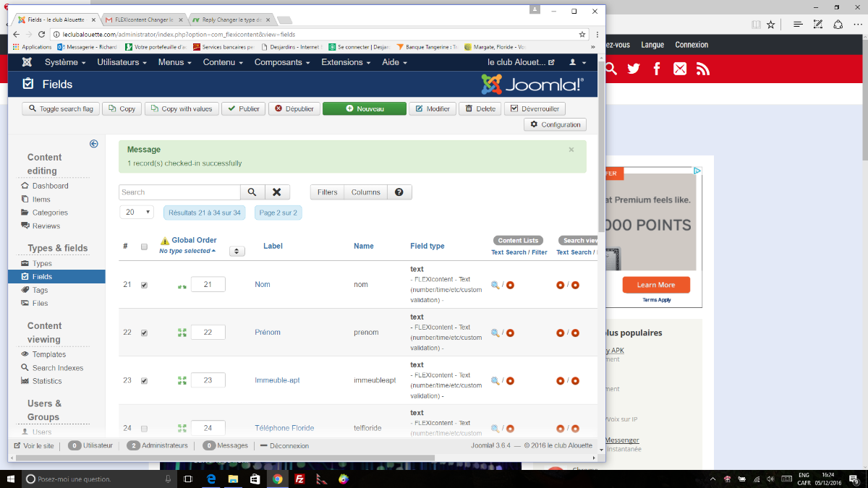Click the Content Lists magnifier icon for Prénom

[x=495, y=333]
